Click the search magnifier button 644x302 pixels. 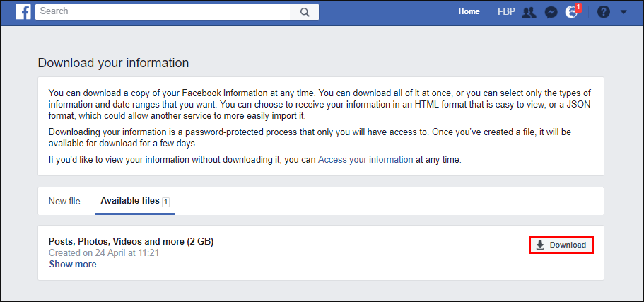click(305, 12)
